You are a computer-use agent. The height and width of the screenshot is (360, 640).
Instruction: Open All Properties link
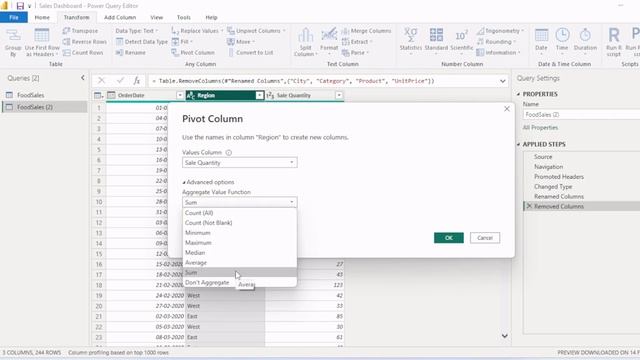pyautogui.click(x=540, y=128)
